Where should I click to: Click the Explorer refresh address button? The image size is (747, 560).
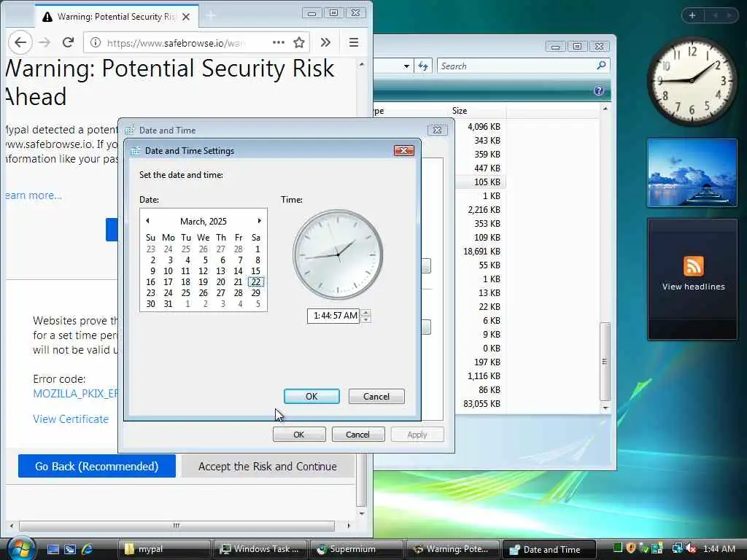(423, 66)
